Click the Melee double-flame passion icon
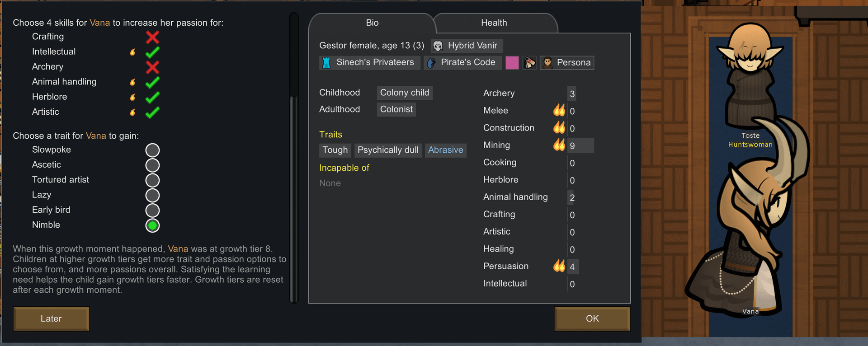Screen dimensions: 868x346 click(x=559, y=110)
